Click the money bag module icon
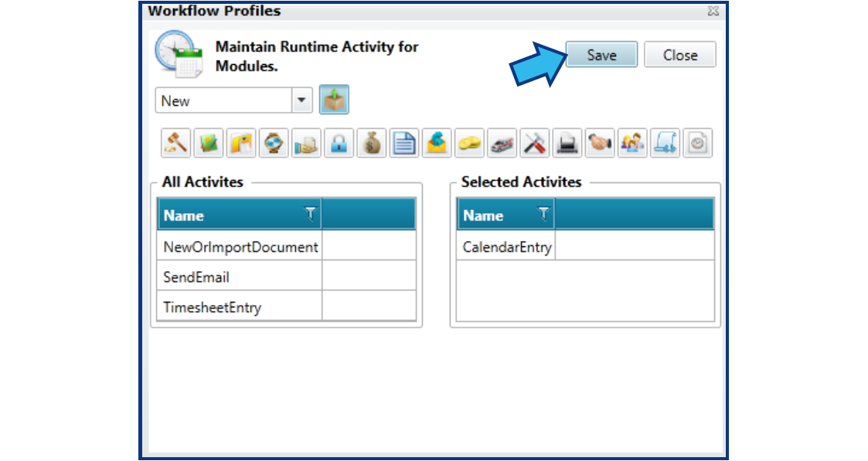The width and height of the screenshot is (868, 461). [372, 143]
